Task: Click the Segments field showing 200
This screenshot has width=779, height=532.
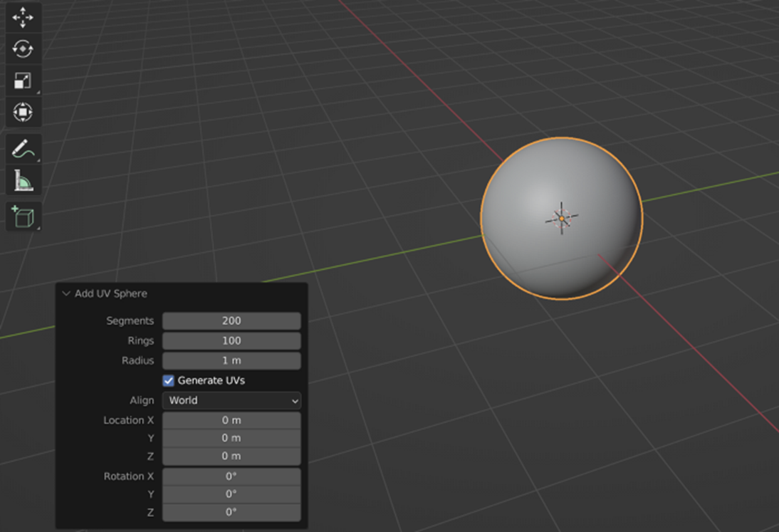Action: tap(231, 321)
